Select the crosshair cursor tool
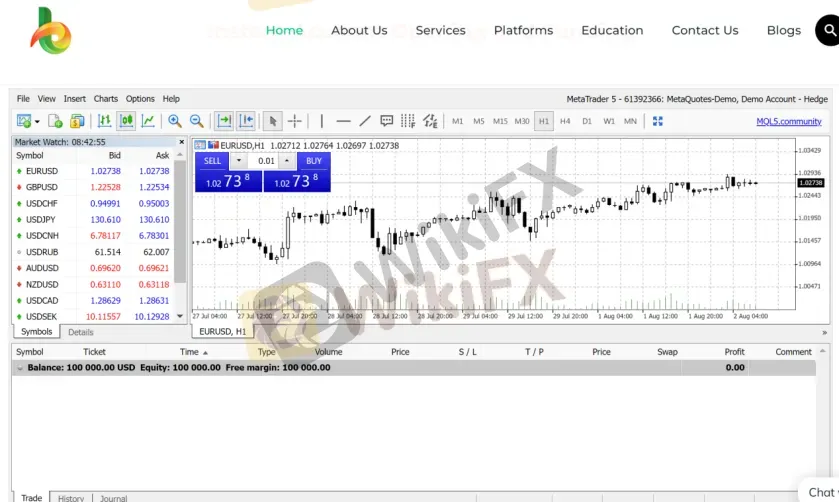 (295, 121)
